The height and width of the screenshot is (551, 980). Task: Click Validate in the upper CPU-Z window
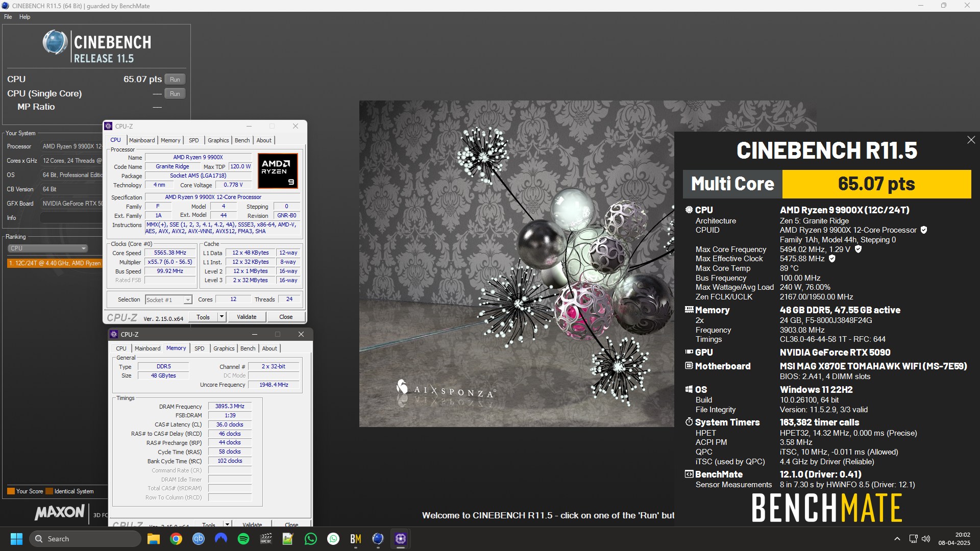247,317
